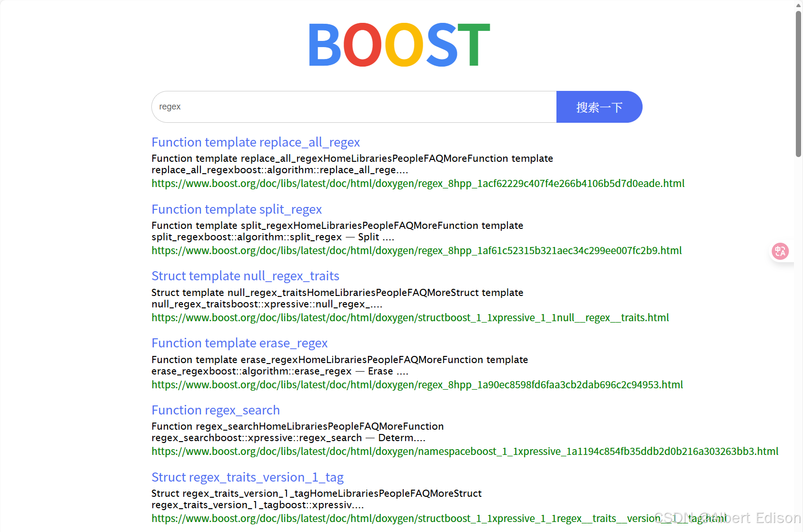Click the pink translate floating icon
The image size is (803, 532).
coord(780,251)
